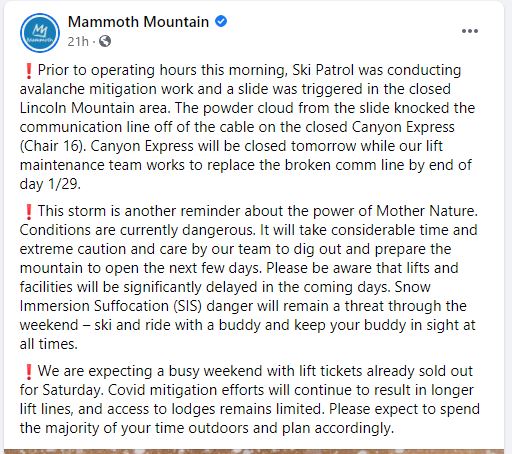This screenshot has height=454, width=512.
Task: Click the 'plan accordingly.' closing text
Action: pos(338,428)
